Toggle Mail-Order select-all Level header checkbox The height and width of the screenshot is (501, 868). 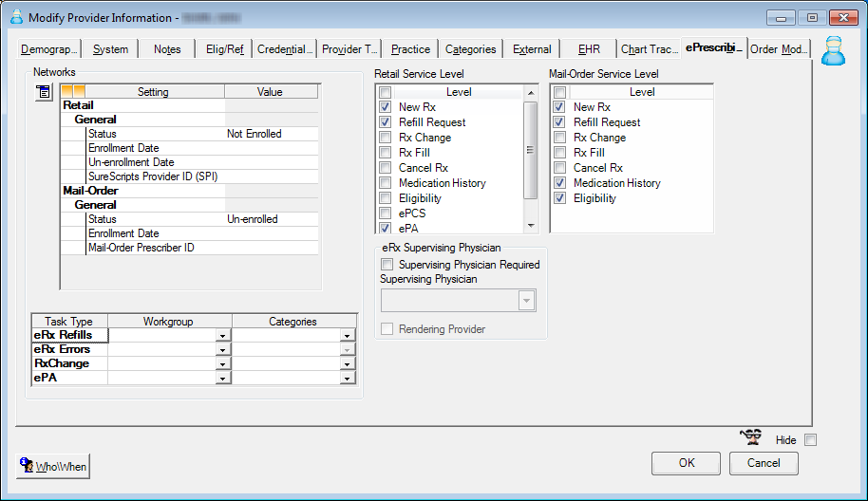(x=560, y=92)
